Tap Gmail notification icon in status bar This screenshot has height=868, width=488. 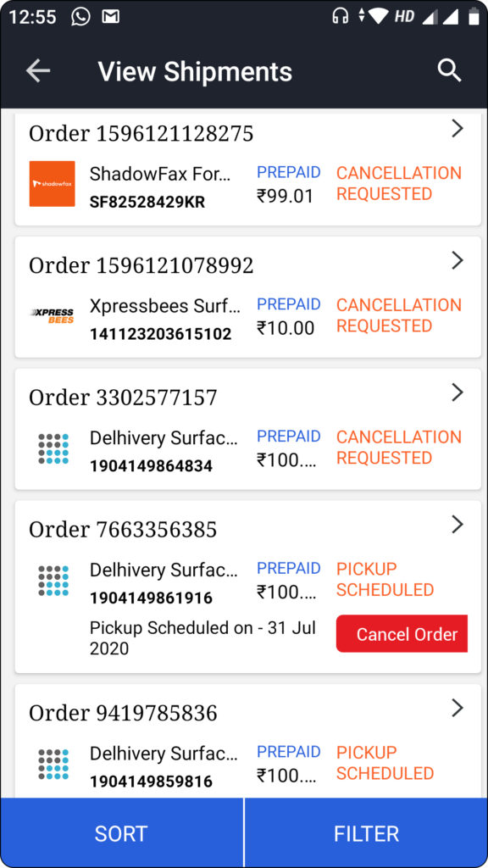111,17
